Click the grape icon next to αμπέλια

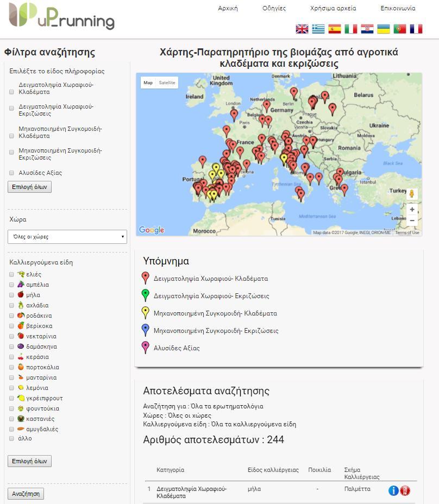coord(21,285)
